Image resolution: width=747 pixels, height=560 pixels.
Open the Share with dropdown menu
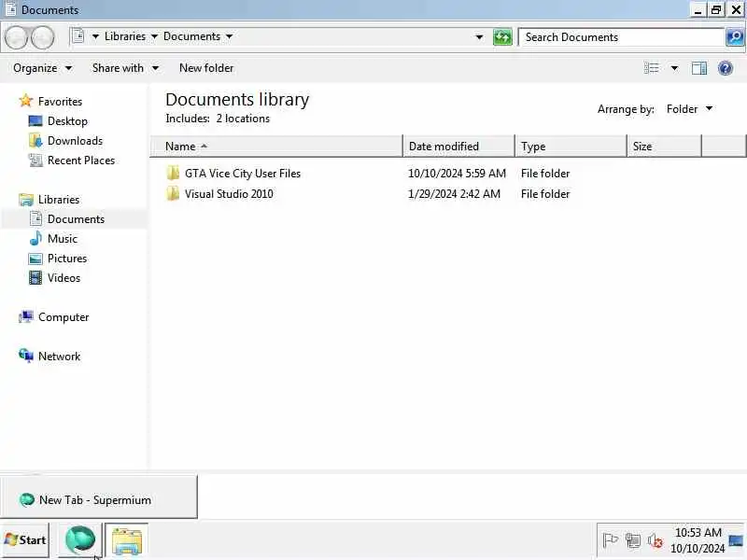[x=125, y=68]
